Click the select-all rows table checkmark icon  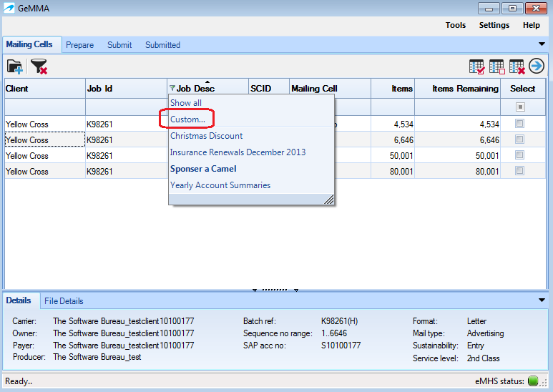pos(477,67)
